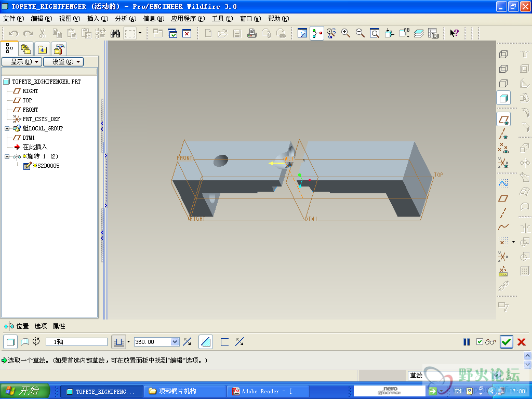Toggle datum points display
The image size is (532, 399).
pyautogui.click(x=503, y=148)
